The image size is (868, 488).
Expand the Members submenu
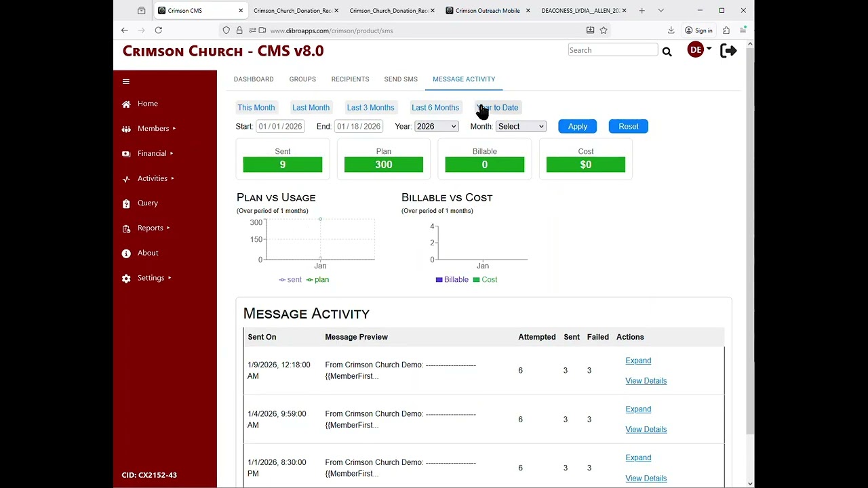coord(174,129)
